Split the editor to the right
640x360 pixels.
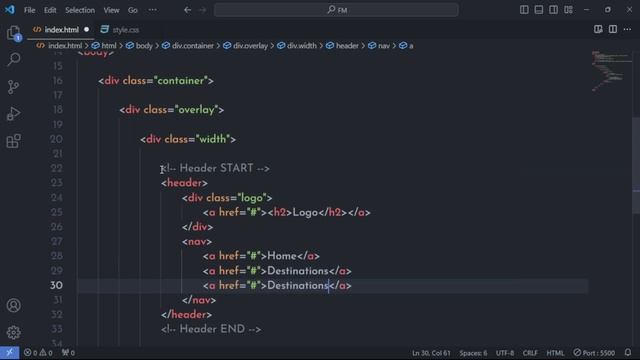(613, 29)
